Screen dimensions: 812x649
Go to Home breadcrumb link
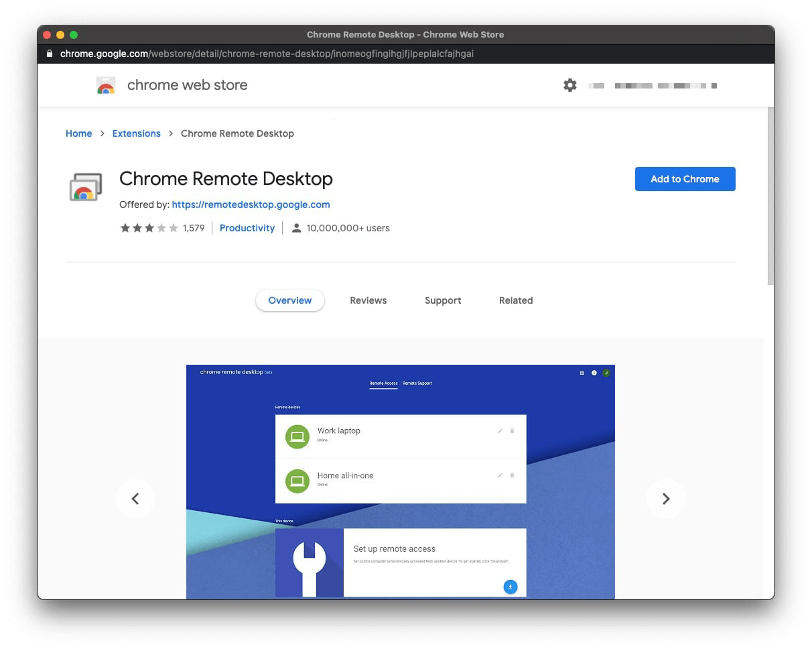point(79,133)
